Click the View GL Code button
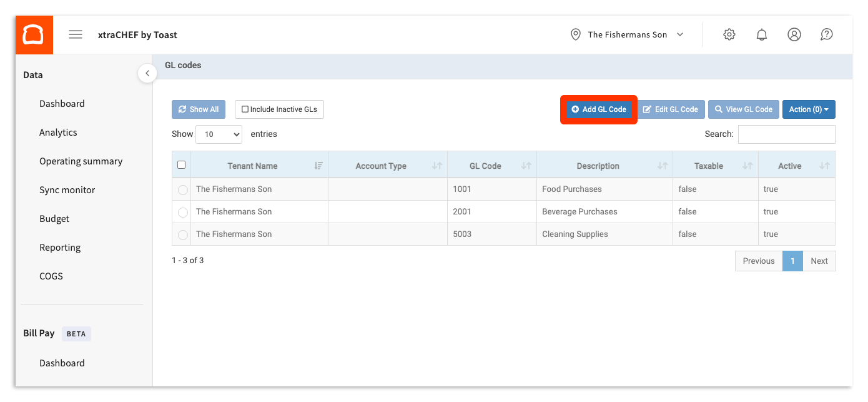868x402 pixels. pos(743,109)
